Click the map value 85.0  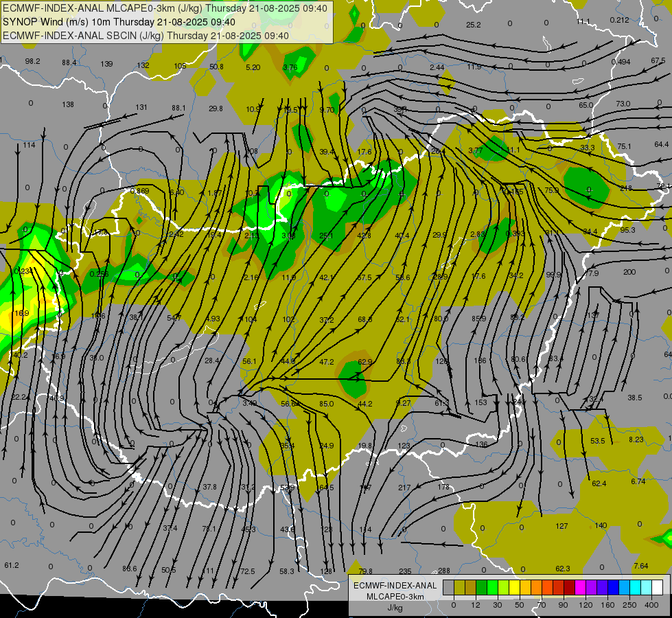click(327, 404)
